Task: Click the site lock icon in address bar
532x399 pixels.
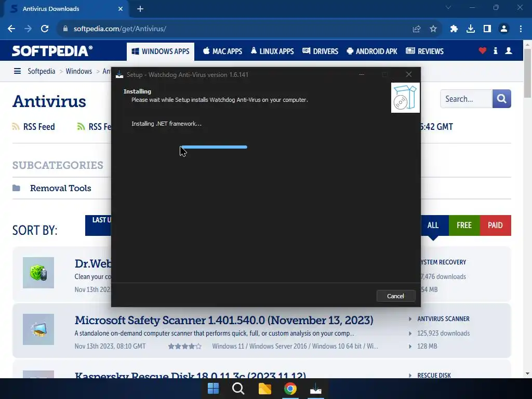Action: [65, 29]
